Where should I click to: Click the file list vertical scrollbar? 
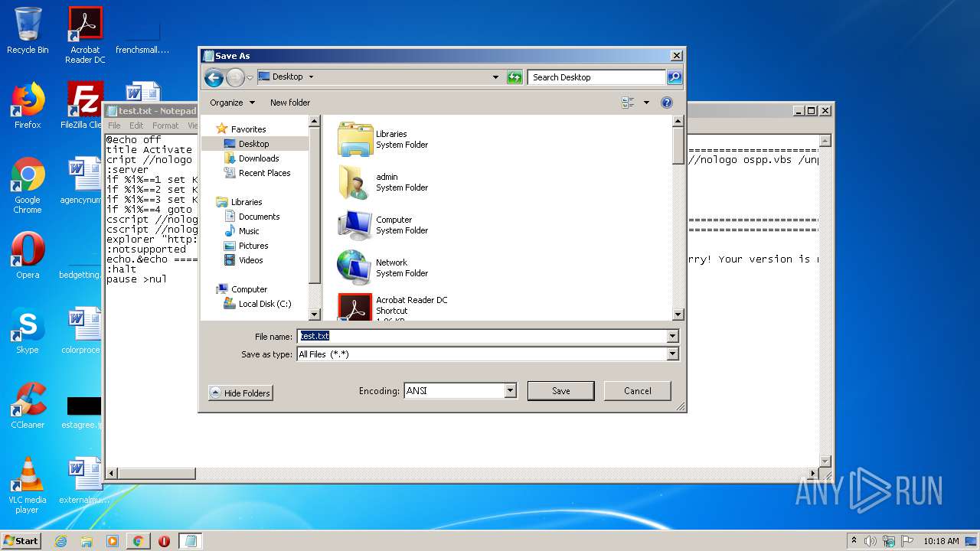pyautogui.click(x=678, y=217)
